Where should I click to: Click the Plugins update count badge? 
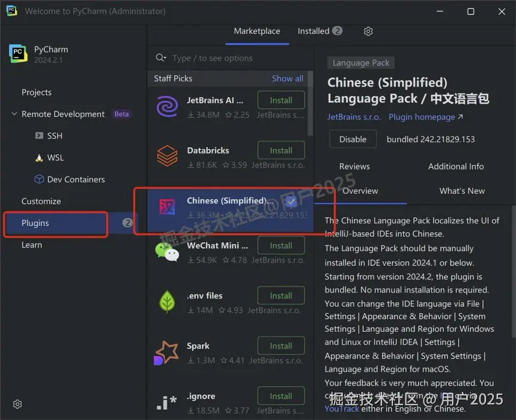127,223
